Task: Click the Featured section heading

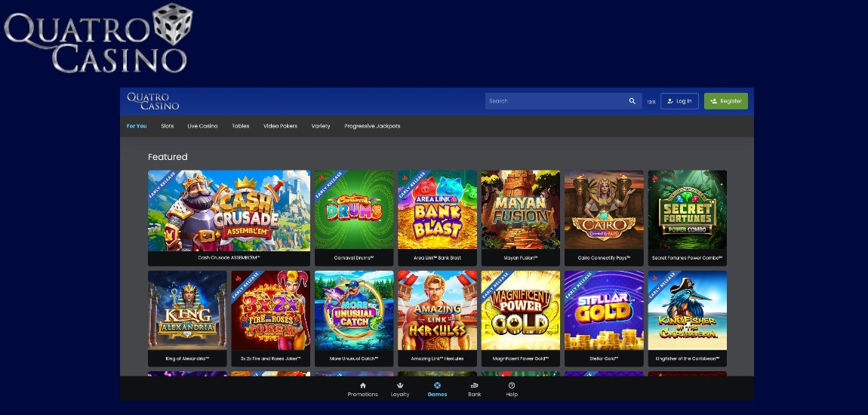Action: [x=168, y=157]
